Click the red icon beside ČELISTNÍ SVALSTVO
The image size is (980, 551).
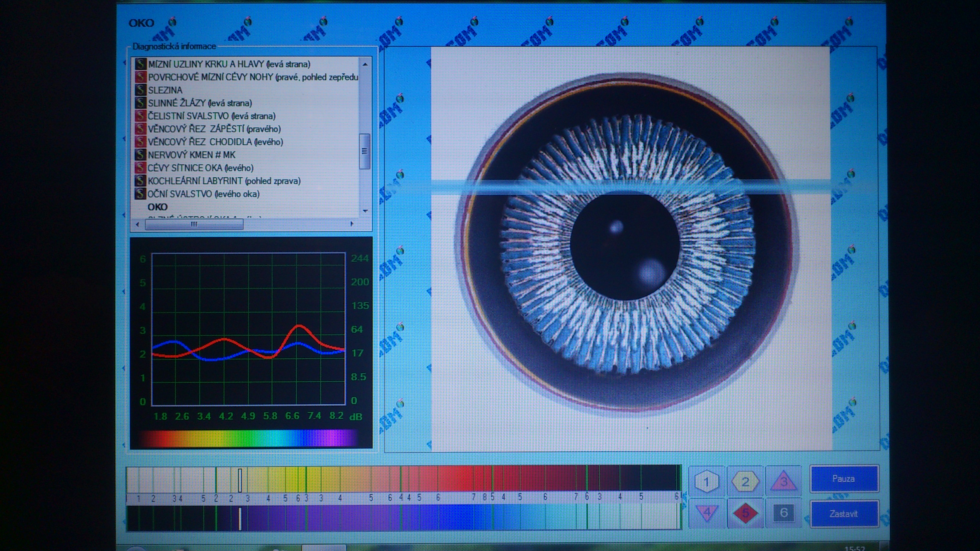click(141, 116)
